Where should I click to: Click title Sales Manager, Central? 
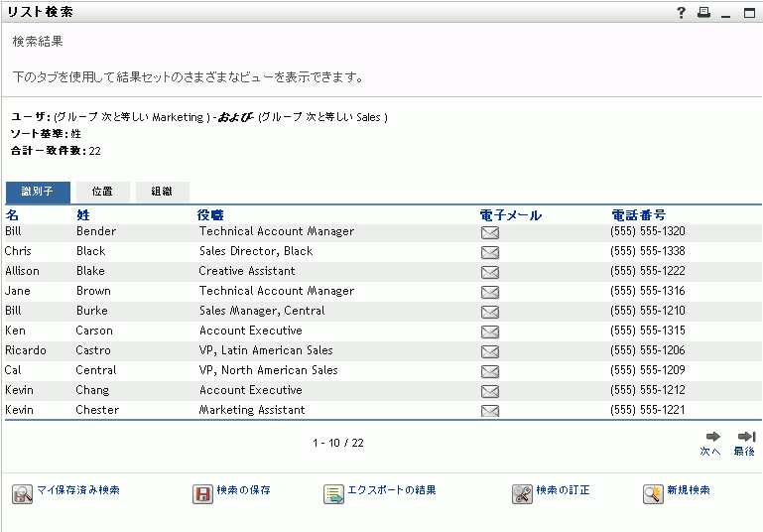(x=262, y=311)
